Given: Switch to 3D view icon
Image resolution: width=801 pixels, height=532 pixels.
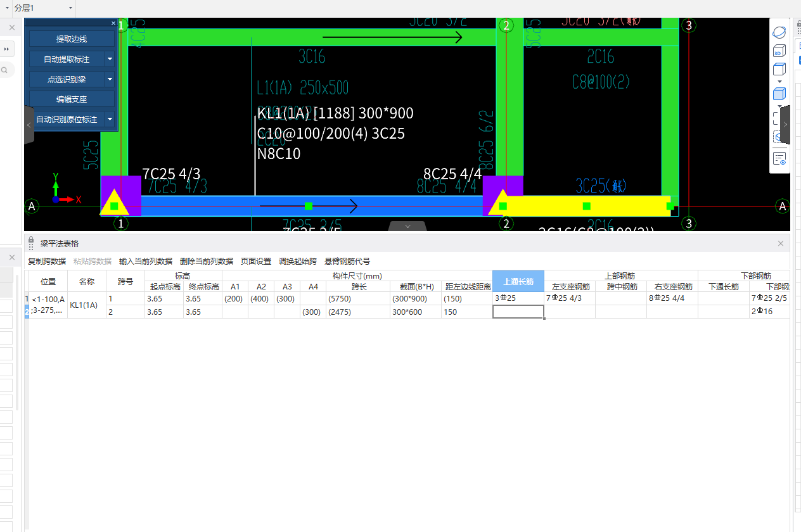Looking at the screenshot, I should (779, 51).
